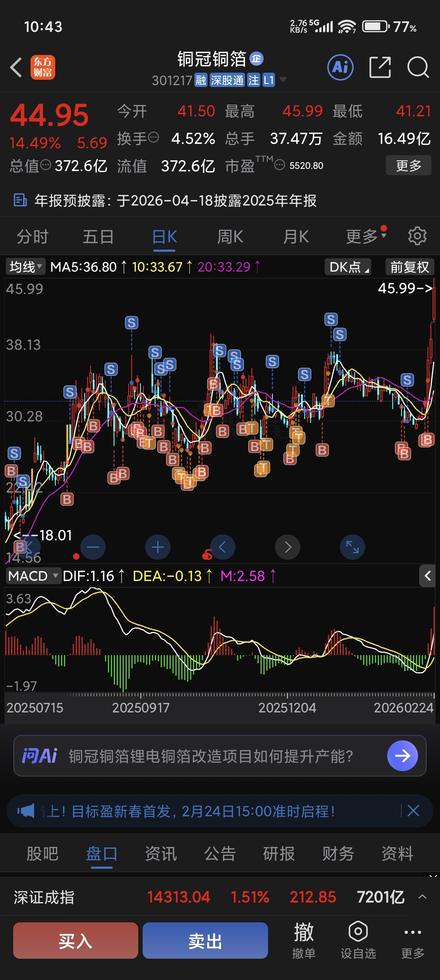Screen dimensions: 440x980
Task: Tap the 换手 info circle icon
Action: point(153,137)
